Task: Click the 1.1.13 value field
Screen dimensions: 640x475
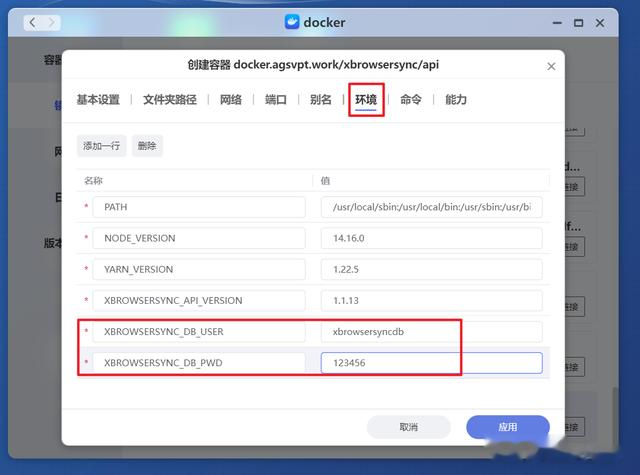Action: point(431,300)
